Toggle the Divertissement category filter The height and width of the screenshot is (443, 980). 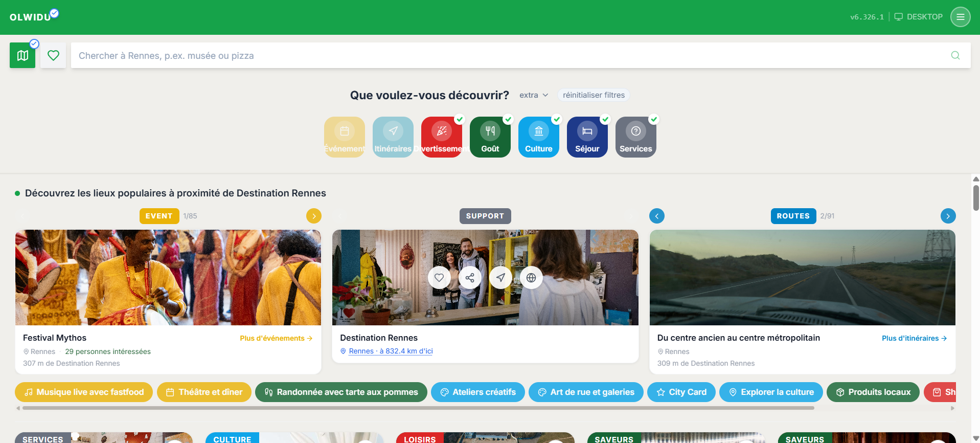point(442,137)
